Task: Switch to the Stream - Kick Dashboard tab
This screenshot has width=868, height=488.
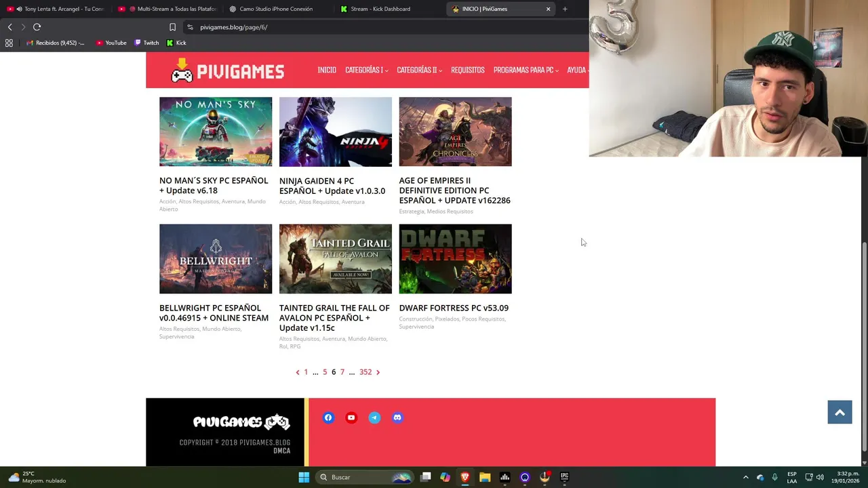Action: pos(390,9)
